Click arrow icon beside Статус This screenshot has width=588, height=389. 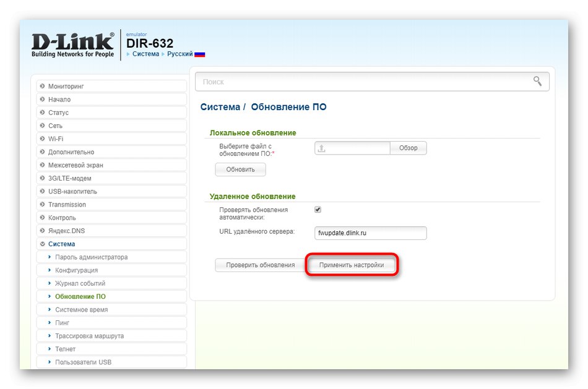click(42, 113)
